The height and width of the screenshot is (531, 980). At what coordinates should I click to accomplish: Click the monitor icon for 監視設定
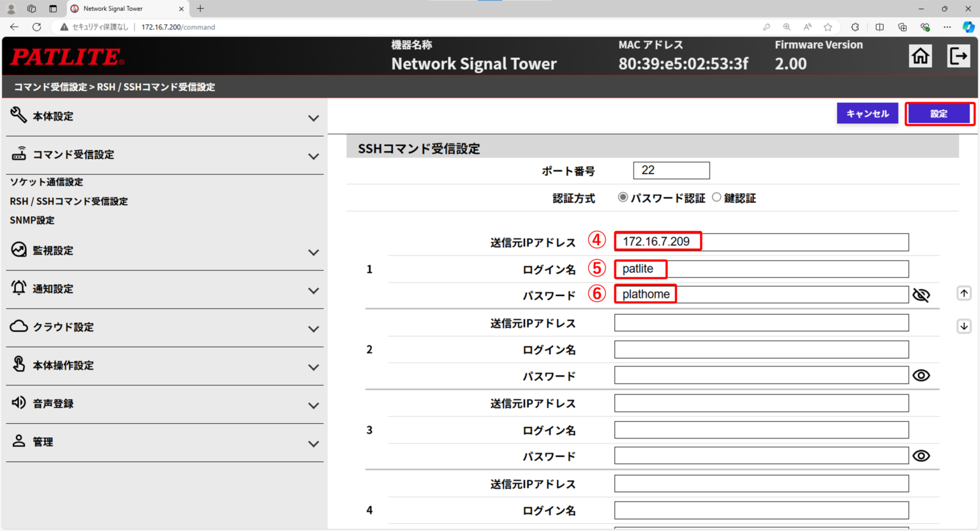pos(17,250)
